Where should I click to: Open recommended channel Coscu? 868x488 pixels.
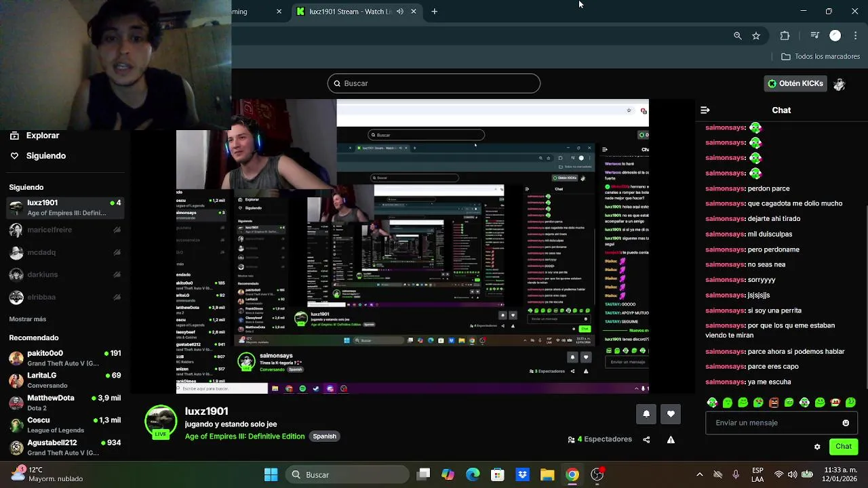(x=65, y=425)
